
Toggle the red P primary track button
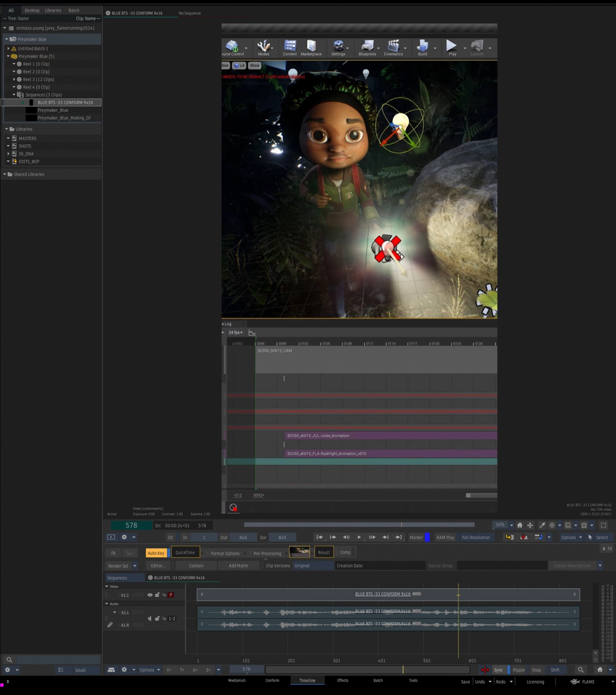pos(171,595)
